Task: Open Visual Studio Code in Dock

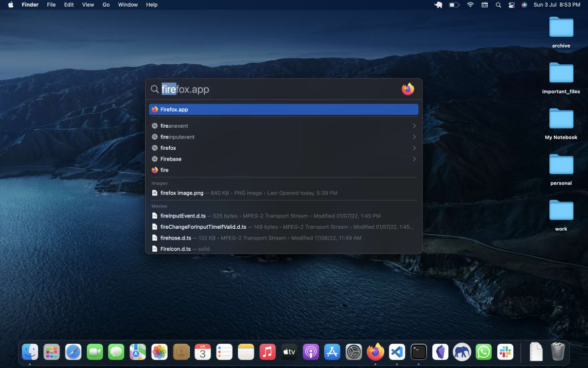Action: (x=397, y=352)
